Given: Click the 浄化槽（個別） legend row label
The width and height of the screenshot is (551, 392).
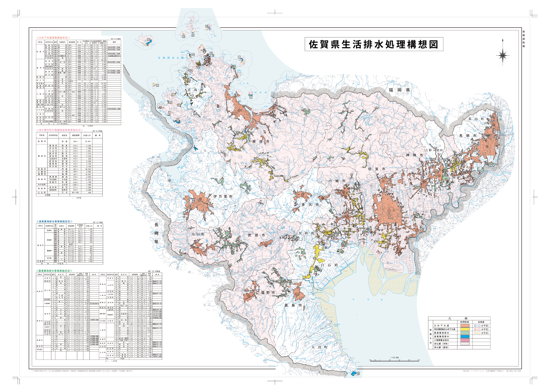Looking at the screenshot, I should 442,347.
